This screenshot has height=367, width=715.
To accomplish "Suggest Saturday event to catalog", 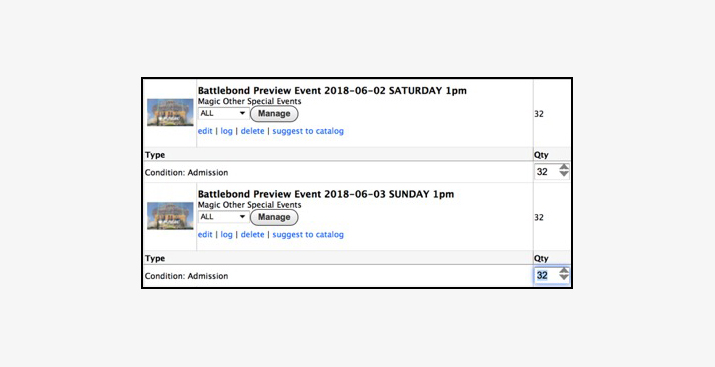I will tap(308, 131).
